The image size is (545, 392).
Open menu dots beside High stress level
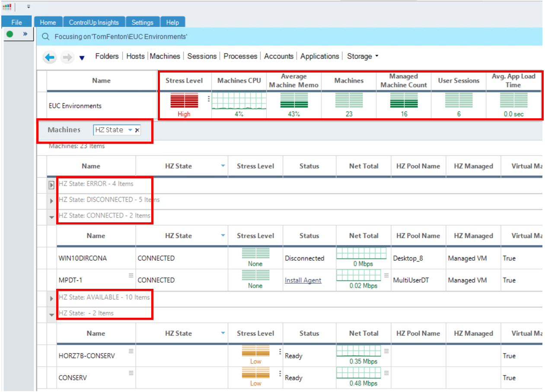coord(208,98)
